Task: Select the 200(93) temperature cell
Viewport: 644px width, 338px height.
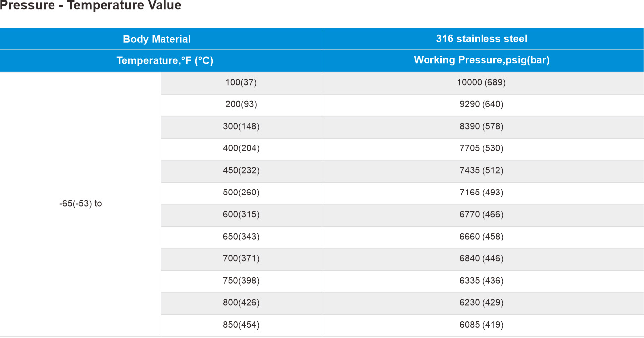Action: point(241,105)
